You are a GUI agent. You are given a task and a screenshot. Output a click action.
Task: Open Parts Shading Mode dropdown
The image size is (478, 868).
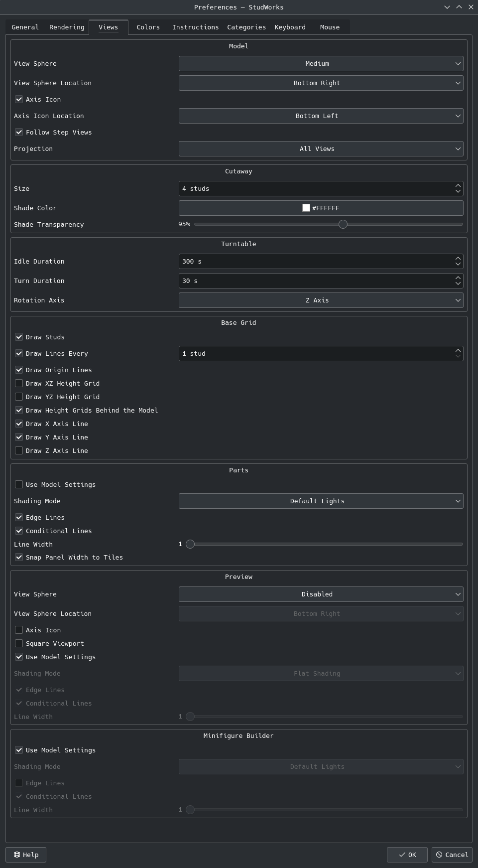(x=321, y=501)
